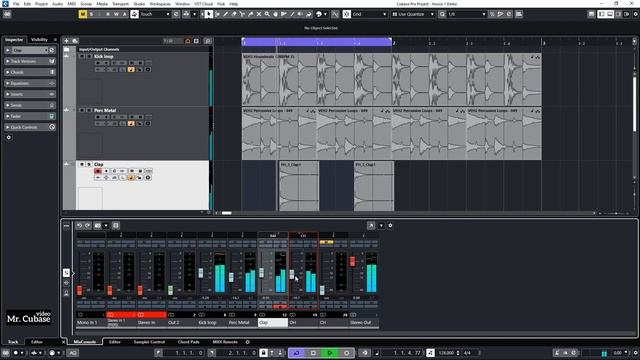Open the Open in Separate Window icon in MixConsole
Screen dimensions: 640x360
pyautogui.click(x=371, y=225)
